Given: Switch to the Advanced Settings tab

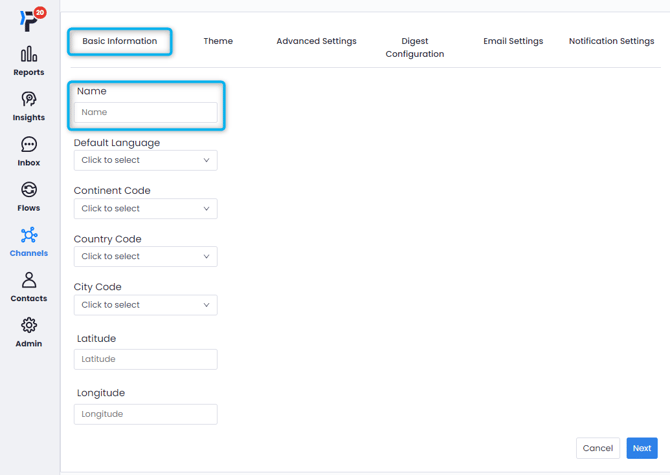Looking at the screenshot, I should click(316, 41).
